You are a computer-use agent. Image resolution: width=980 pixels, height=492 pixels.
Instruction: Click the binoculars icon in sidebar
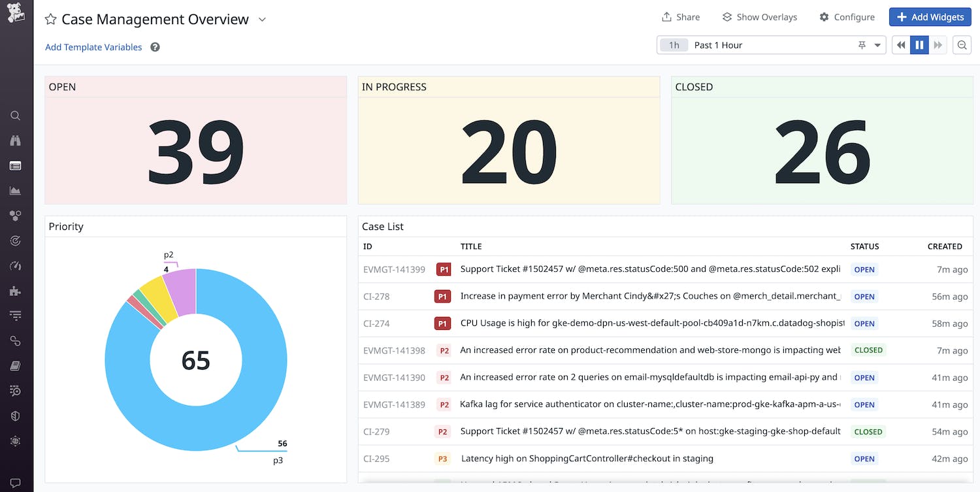tap(16, 140)
